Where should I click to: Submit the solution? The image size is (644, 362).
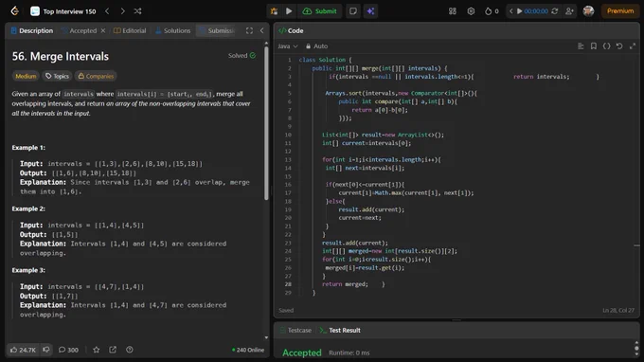319,11
